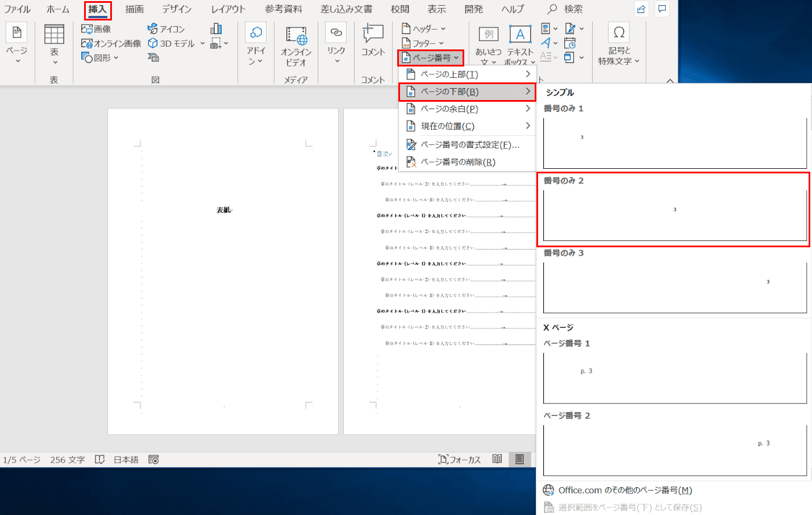Screen dimensions: 812x515
Task: Switch to the 差し込み文書 tab
Action: pyautogui.click(x=347, y=9)
